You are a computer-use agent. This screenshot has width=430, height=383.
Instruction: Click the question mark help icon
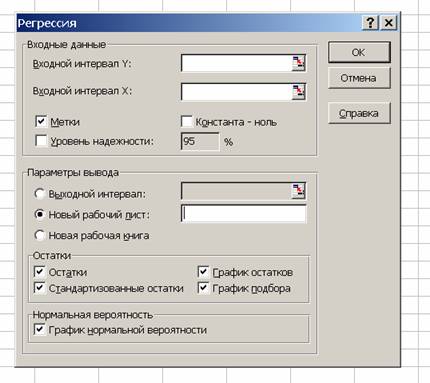tap(370, 23)
